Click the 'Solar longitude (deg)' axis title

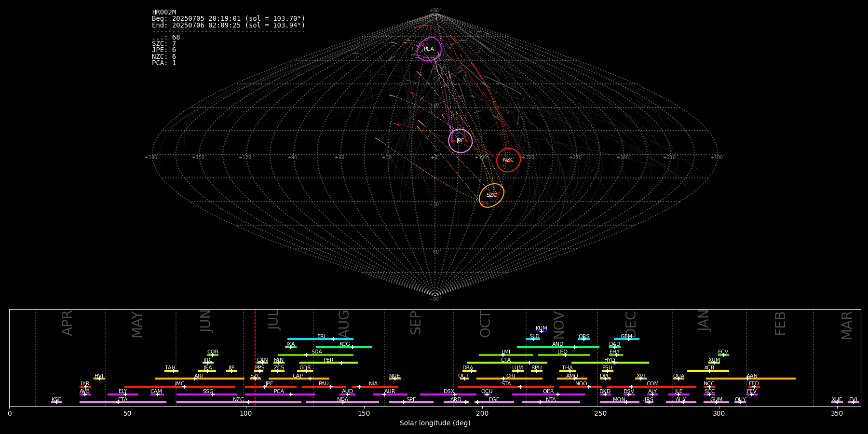435,423
